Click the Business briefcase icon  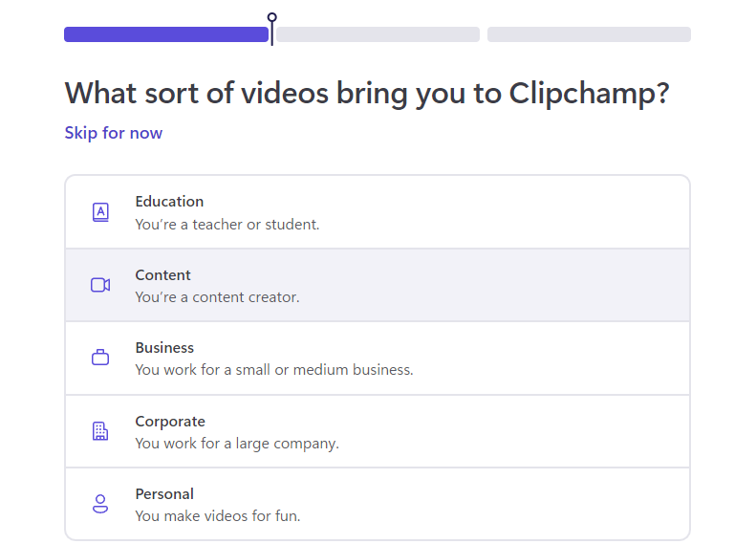click(x=100, y=358)
